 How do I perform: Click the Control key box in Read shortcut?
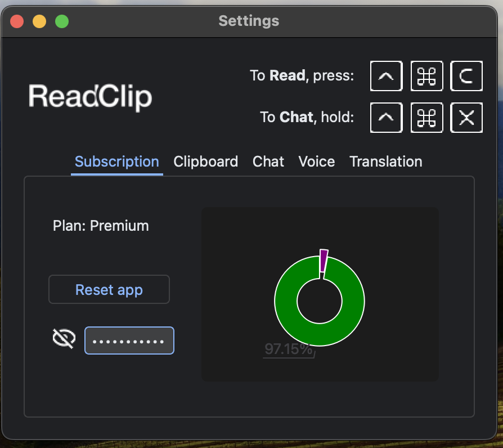tap(386, 76)
